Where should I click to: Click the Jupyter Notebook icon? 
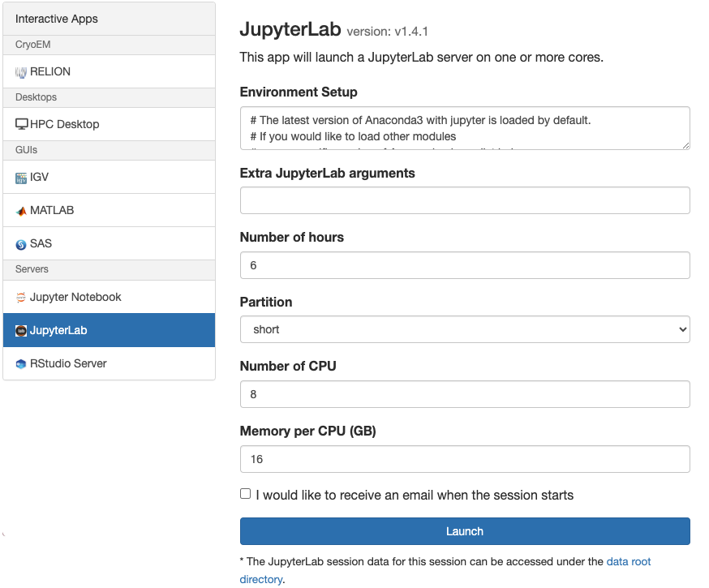click(21, 298)
